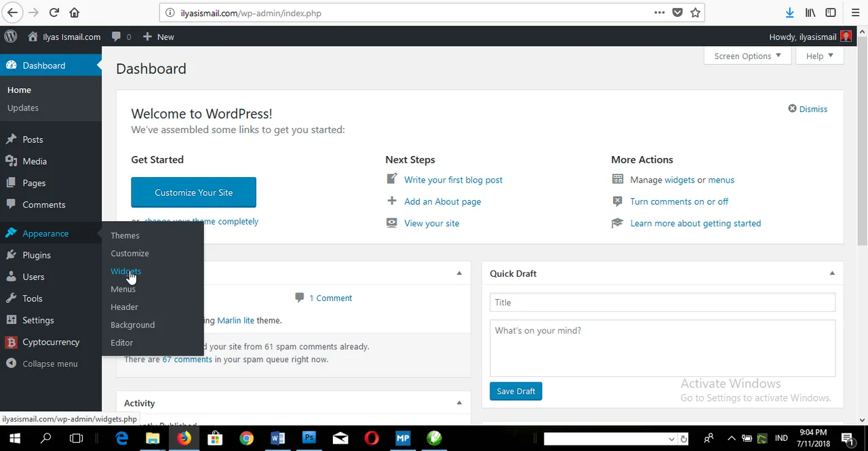Open Header from Appearance submenu
The width and height of the screenshot is (868, 451).
click(124, 307)
